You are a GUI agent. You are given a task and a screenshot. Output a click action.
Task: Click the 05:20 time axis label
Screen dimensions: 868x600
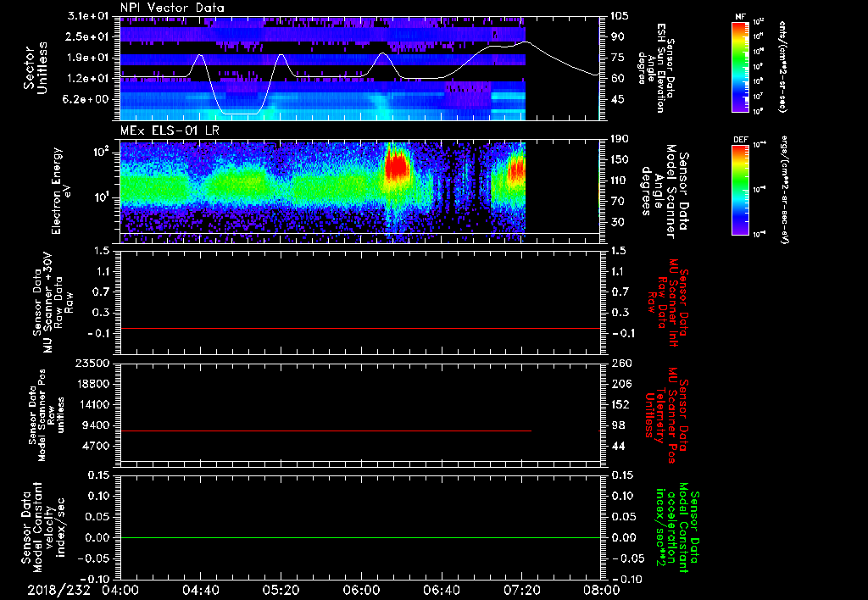coord(281,589)
